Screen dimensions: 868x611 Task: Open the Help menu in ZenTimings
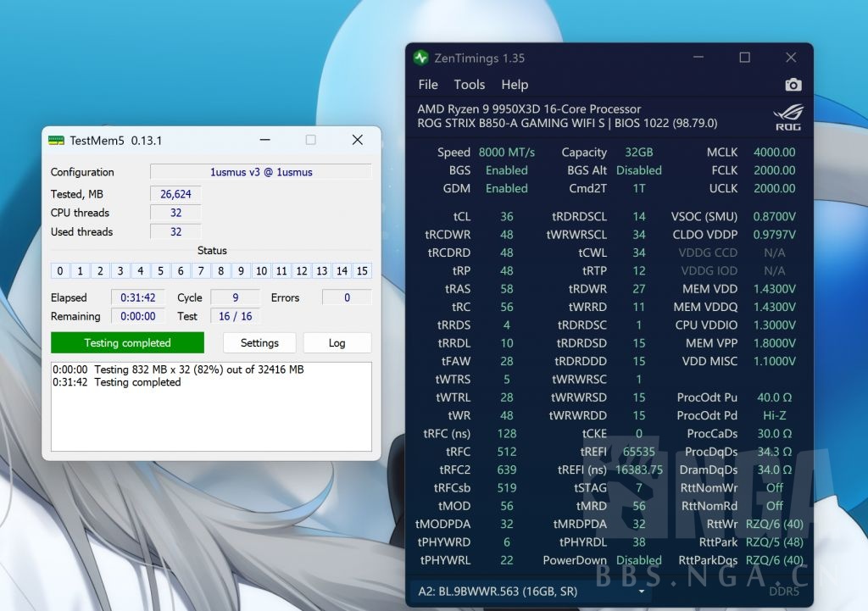point(515,85)
